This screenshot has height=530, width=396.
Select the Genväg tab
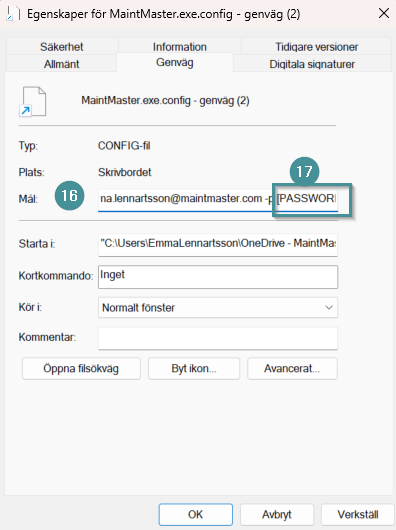click(175, 63)
